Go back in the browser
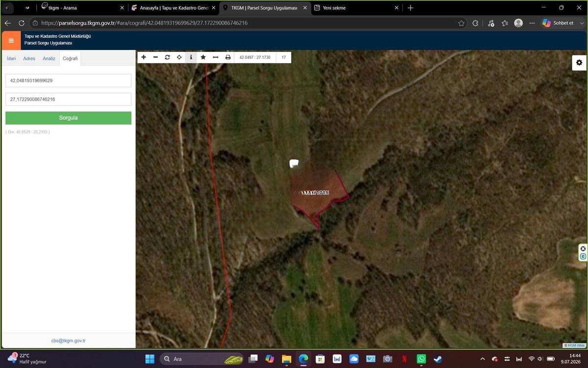The image size is (588, 368). tap(8, 23)
